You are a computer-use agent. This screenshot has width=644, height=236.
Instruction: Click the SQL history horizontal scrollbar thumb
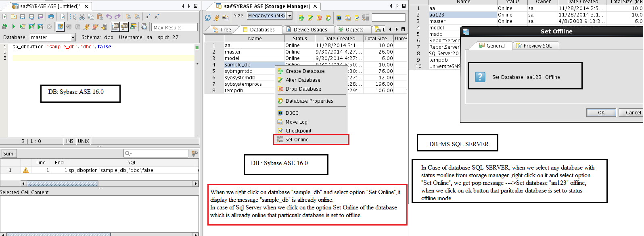62,184
